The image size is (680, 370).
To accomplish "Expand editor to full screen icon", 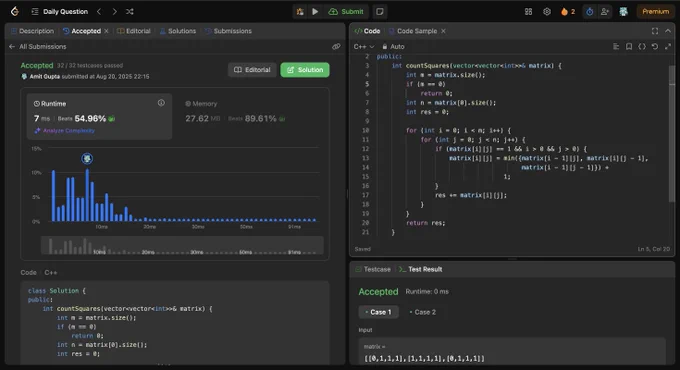I will 668,46.
